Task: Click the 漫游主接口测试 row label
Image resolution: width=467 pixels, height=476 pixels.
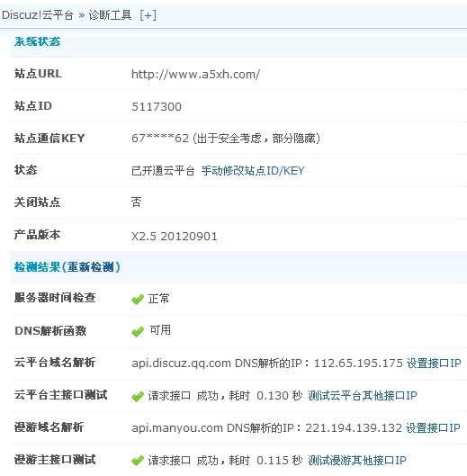Action: pos(55,460)
